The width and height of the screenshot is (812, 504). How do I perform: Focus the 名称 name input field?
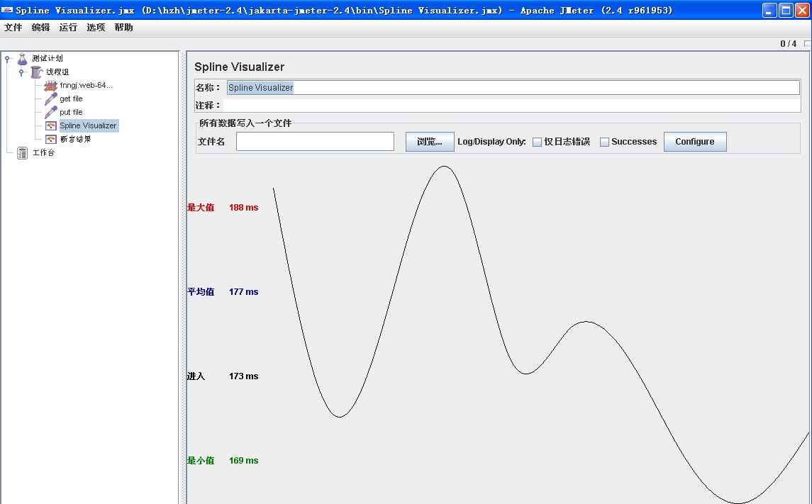pos(513,87)
